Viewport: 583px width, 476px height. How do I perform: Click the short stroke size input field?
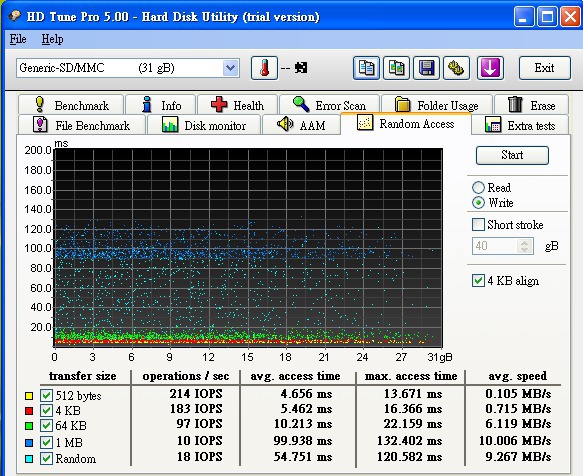coord(495,246)
